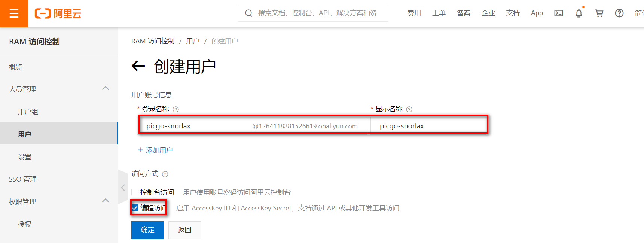The image size is (644, 243).
Task: Click the 显示名称 input field
Action: (x=429, y=126)
